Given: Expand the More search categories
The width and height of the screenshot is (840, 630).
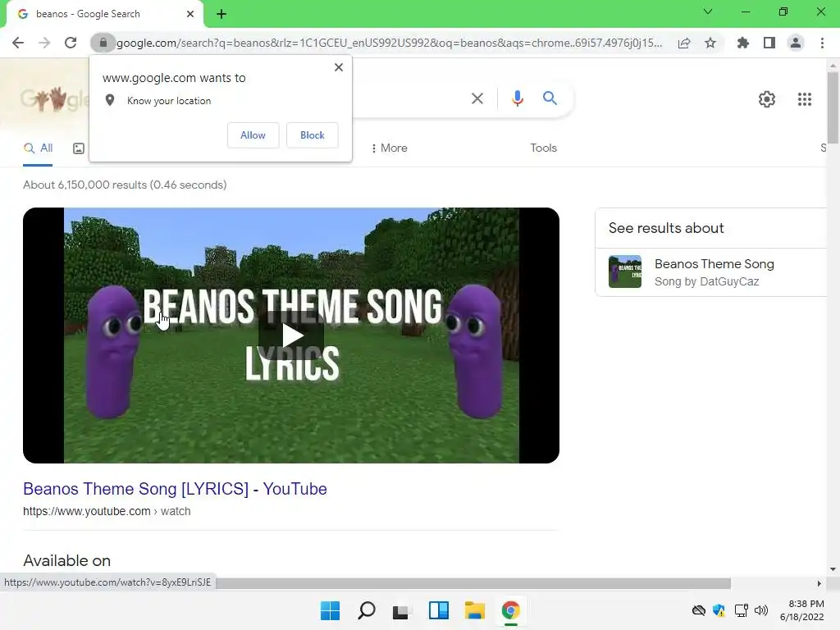Looking at the screenshot, I should click(389, 148).
